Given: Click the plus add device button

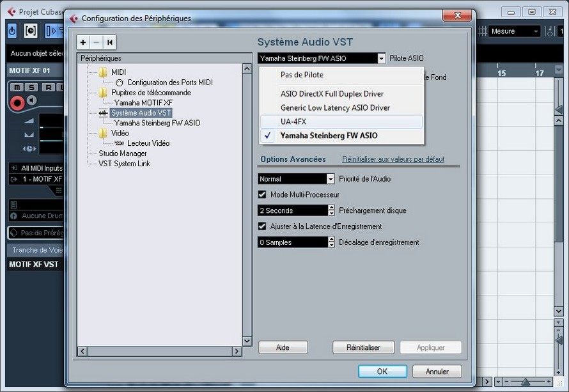Looking at the screenshot, I should point(83,42).
